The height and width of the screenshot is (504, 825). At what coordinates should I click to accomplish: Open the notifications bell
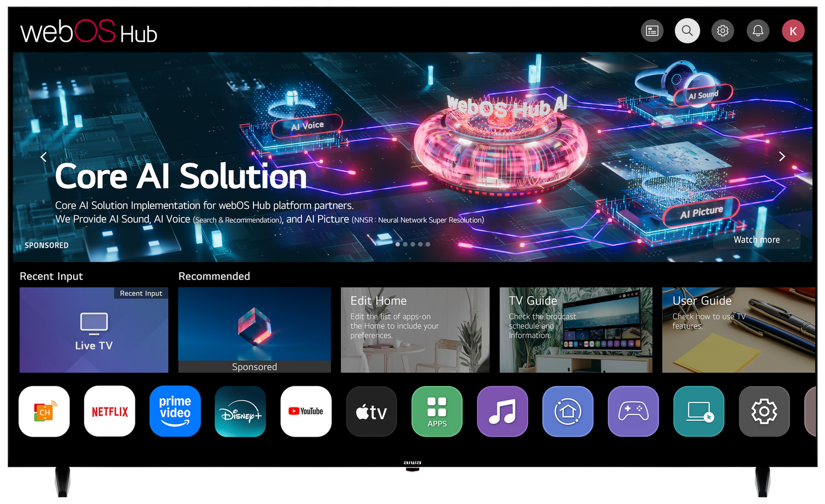click(758, 30)
